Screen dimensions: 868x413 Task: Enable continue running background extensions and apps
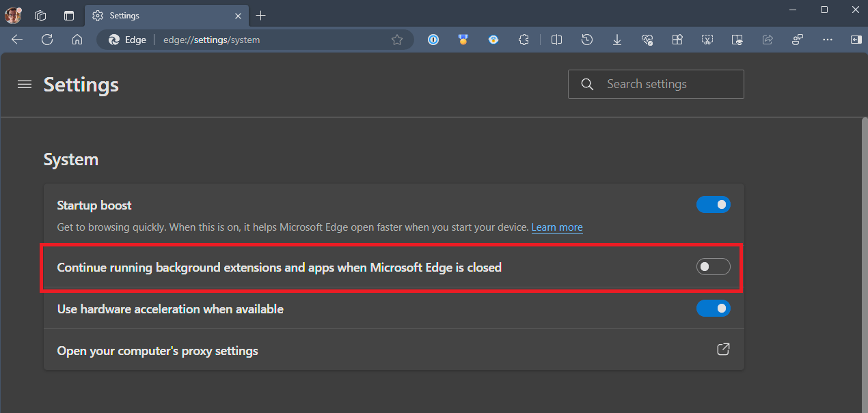(x=713, y=266)
